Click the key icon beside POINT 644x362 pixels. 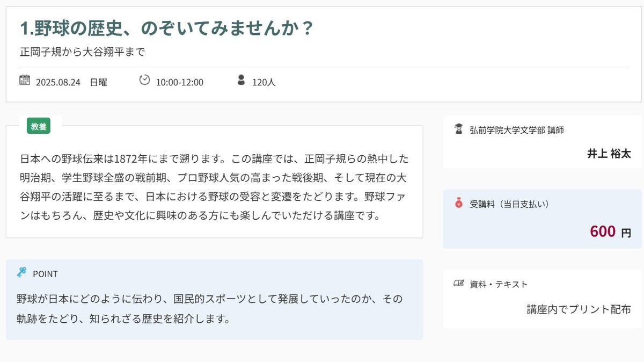(21, 272)
